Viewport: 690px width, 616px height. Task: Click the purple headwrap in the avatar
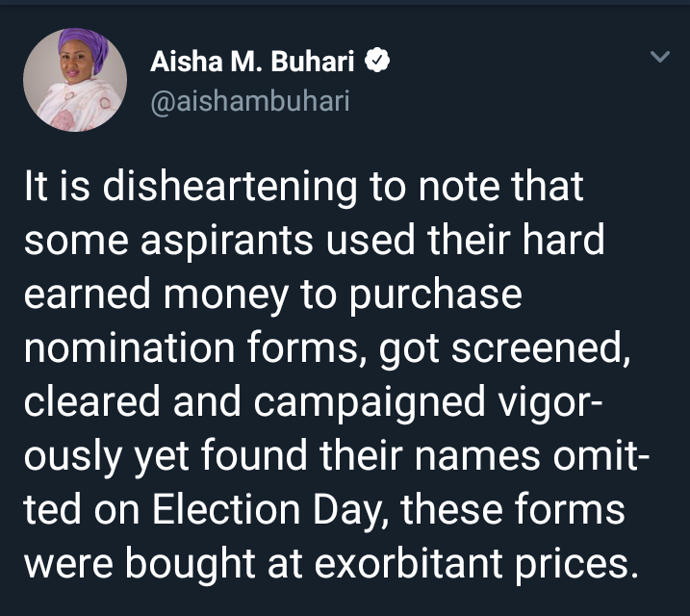click(85, 47)
